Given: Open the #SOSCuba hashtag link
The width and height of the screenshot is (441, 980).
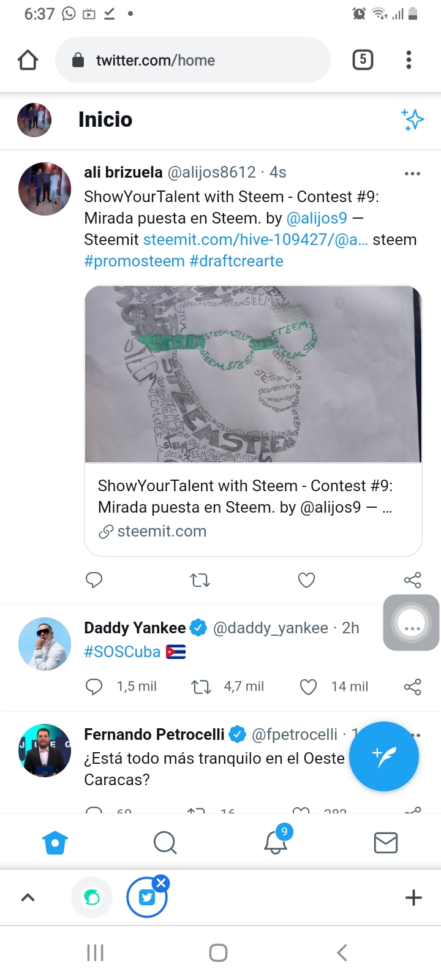Looking at the screenshot, I should pos(123,652).
